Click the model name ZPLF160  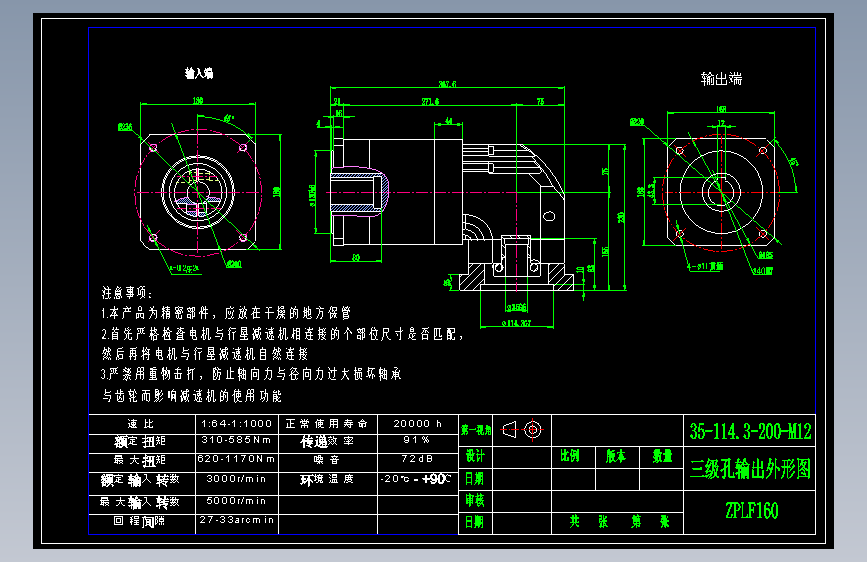[752, 511]
